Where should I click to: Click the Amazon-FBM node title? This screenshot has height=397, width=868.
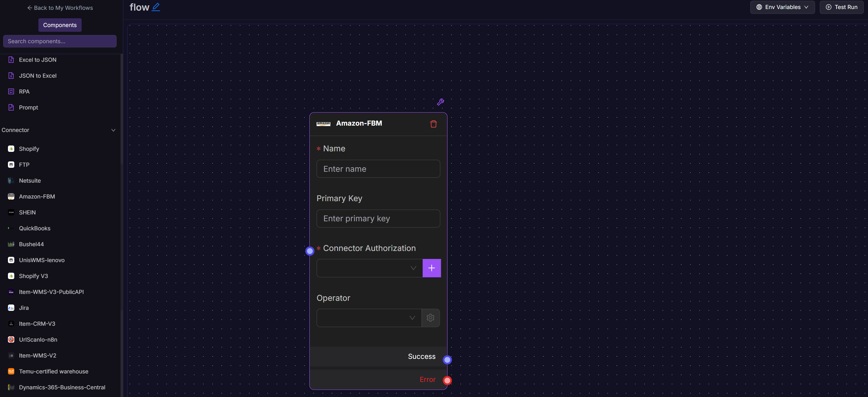pyautogui.click(x=359, y=123)
